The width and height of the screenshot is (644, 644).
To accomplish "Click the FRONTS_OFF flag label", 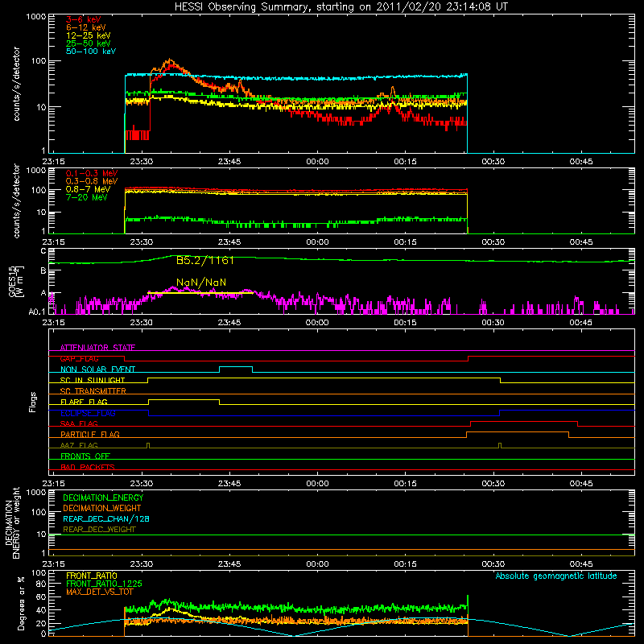I will pyautogui.click(x=85, y=456).
